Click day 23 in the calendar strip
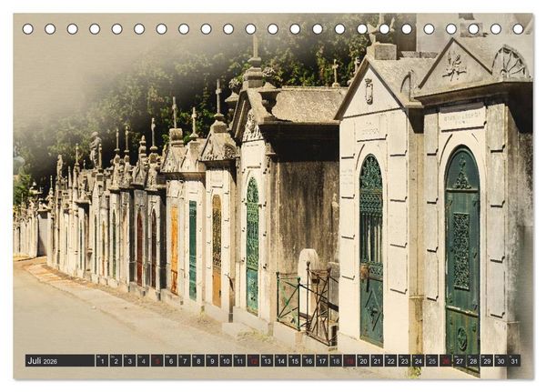The image size is (546, 392). point(405,361)
